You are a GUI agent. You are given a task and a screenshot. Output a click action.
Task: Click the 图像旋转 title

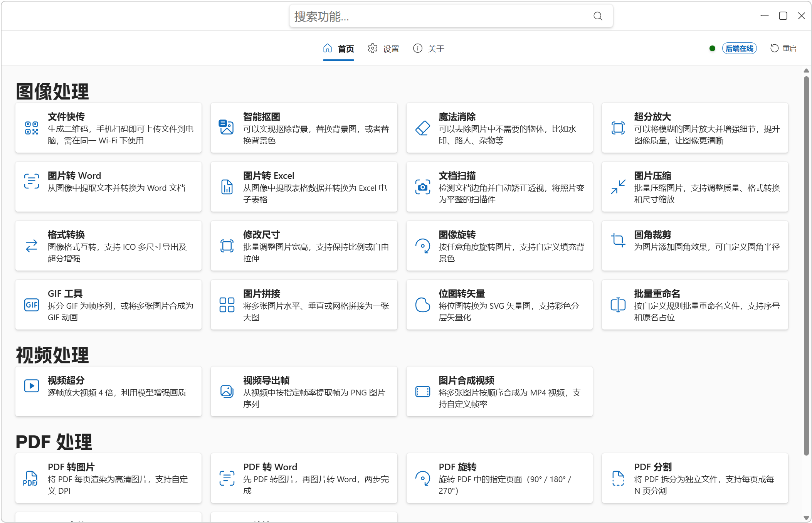pyautogui.click(x=457, y=235)
